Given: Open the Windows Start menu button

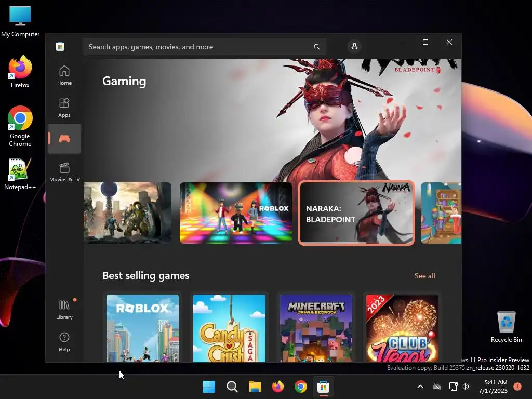Looking at the screenshot, I should pyautogui.click(x=209, y=387).
